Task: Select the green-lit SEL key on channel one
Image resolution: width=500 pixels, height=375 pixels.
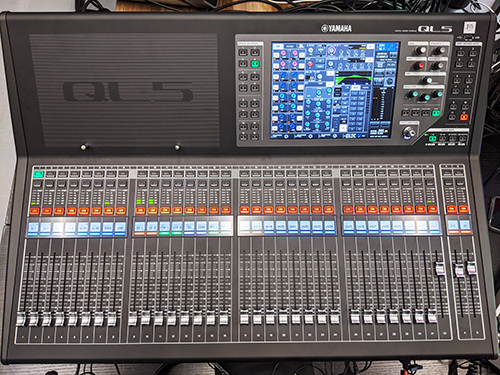Action: [x=39, y=174]
